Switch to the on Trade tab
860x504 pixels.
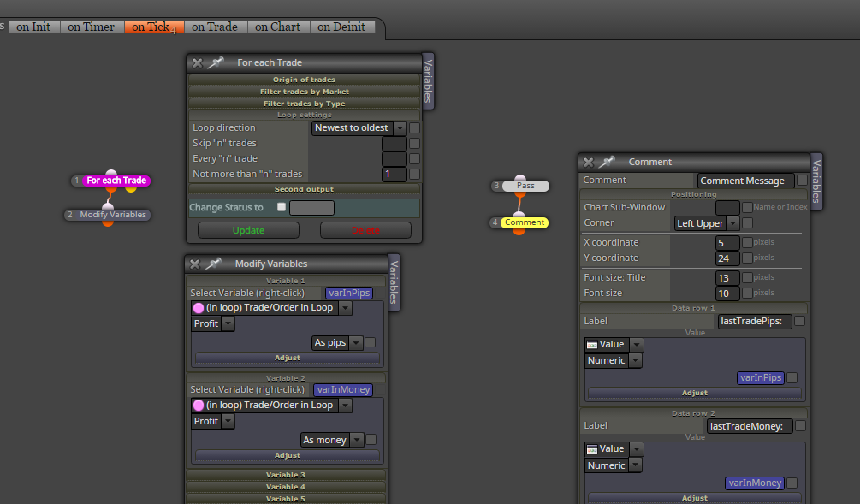[215, 27]
